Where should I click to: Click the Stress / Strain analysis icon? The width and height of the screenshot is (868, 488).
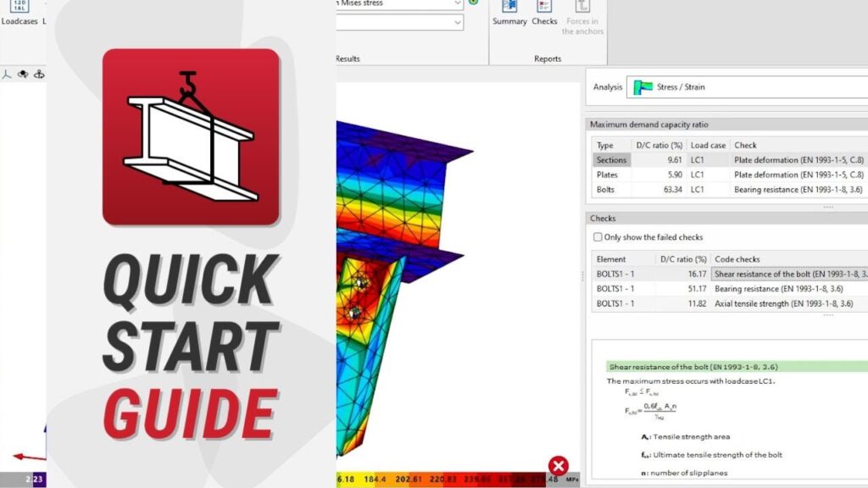coord(644,86)
